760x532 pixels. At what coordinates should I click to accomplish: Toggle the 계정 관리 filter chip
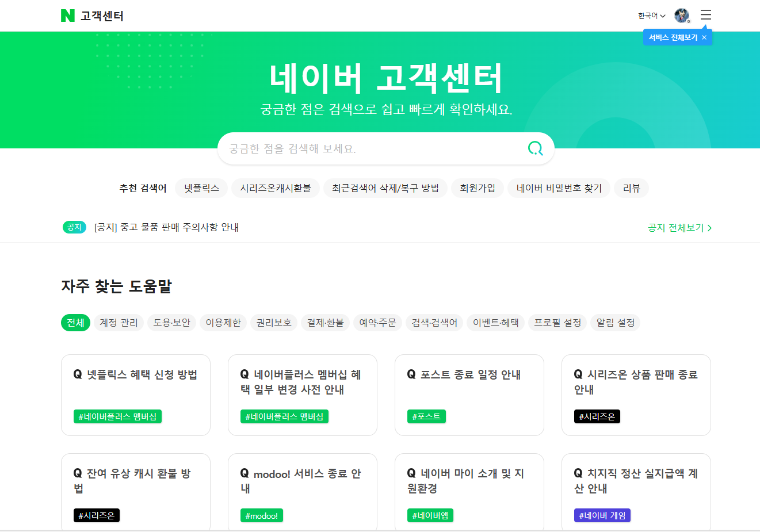tap(119, 323)
